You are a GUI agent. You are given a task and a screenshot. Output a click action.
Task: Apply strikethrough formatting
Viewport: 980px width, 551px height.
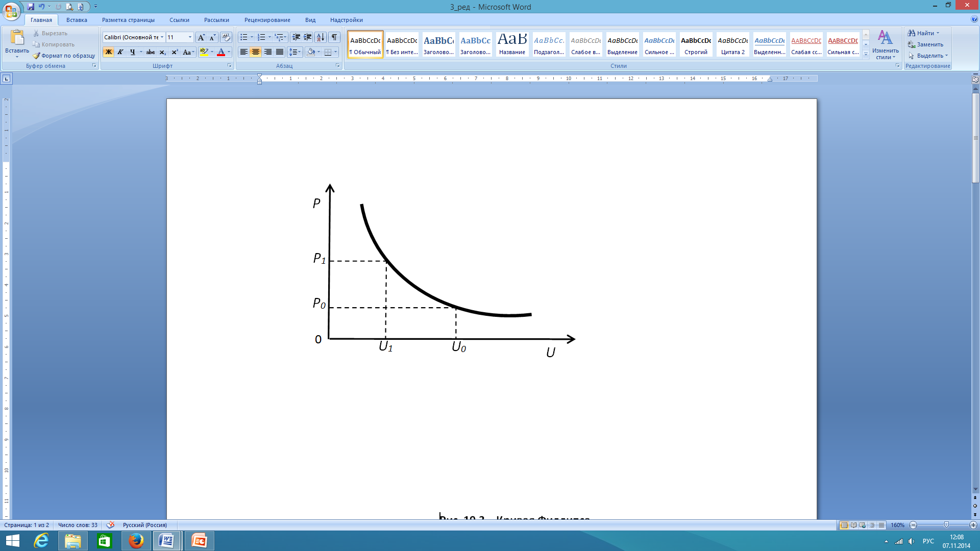click(150, 52)
